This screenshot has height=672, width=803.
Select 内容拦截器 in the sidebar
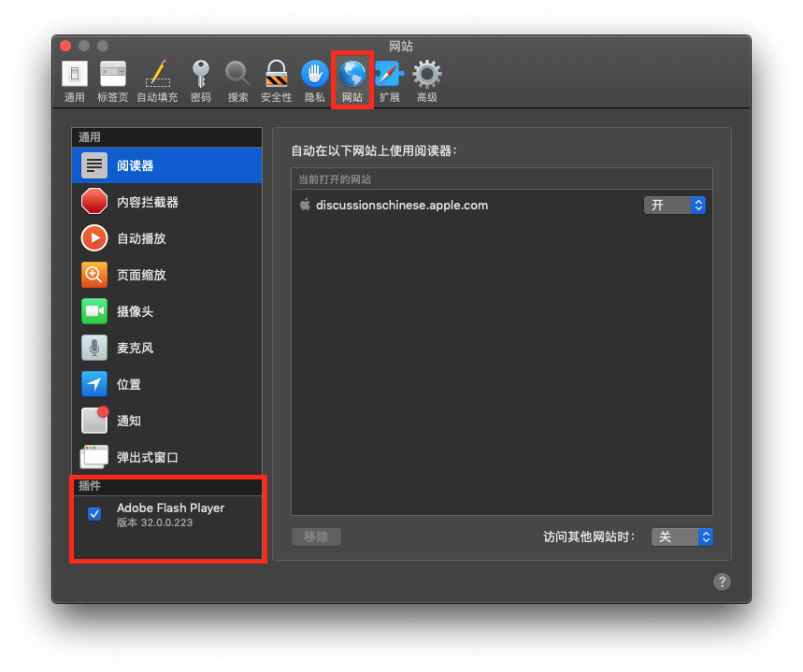tap(148, 202)
